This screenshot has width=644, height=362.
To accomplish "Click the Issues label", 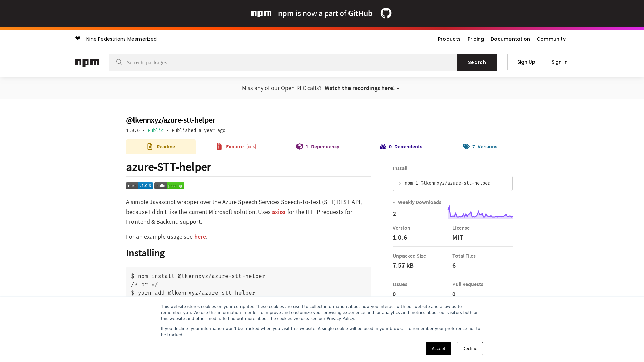I will click(400, 284).
